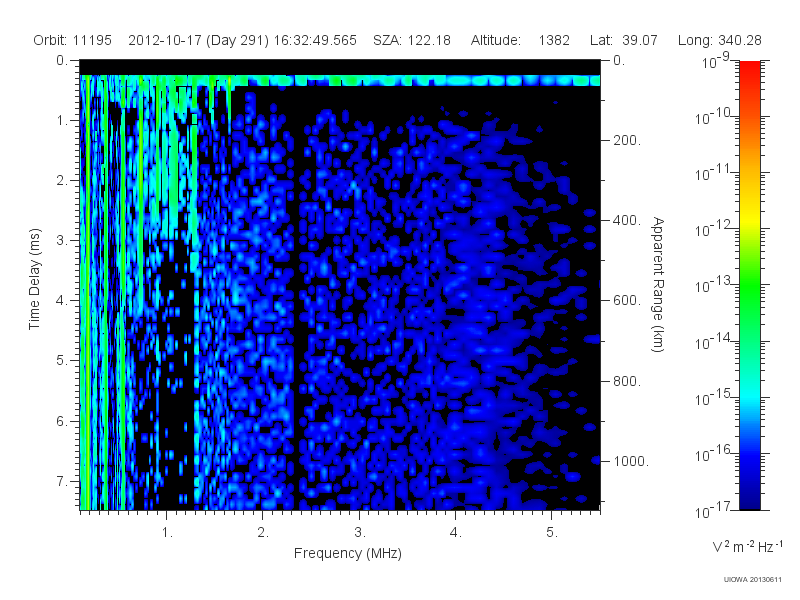
Task: Click the 10^-13 label on color scale
Action: point(713,284)
